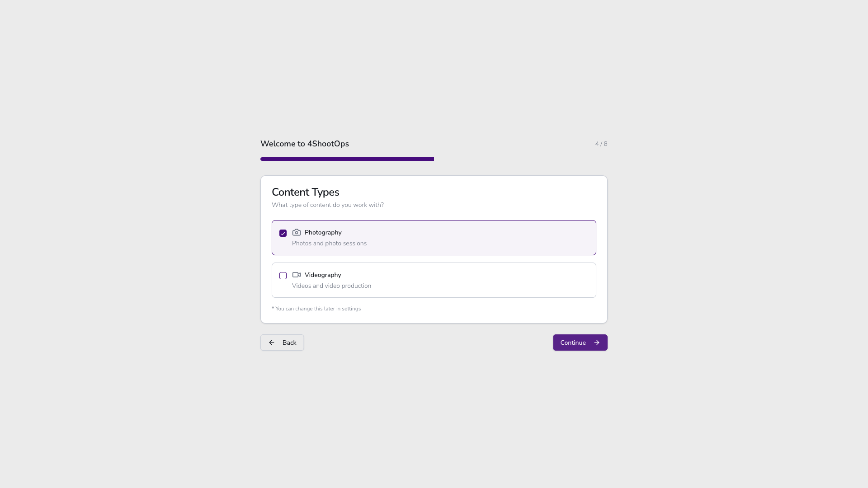Click the Content Types heading
Screen dimensions: 868x488
tap(305, 192)
